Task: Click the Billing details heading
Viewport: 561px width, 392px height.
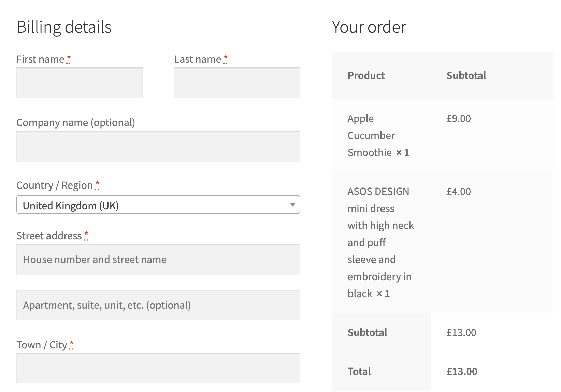Action: coord(64,27)
